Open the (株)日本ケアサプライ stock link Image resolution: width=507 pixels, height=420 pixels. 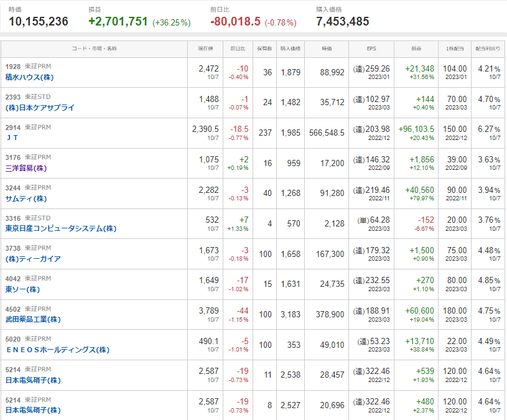(x=40, y=108)
